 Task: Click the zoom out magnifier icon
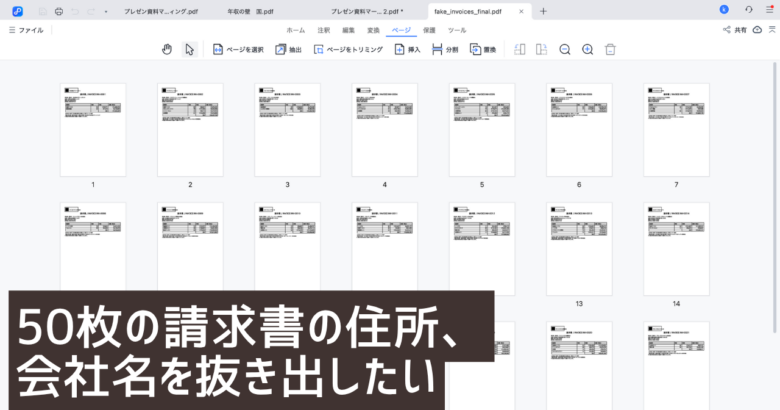(x=565, y=49)
